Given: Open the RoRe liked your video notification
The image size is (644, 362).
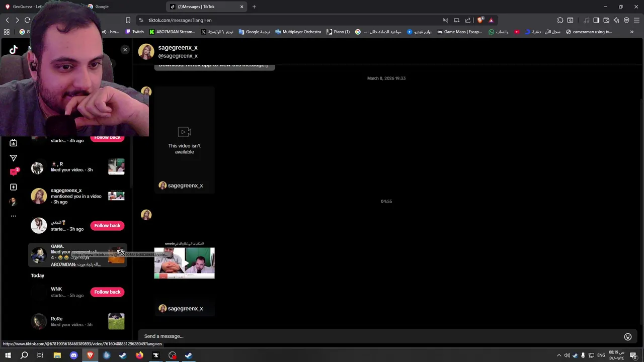Looking at the screenshot, I should 78,322.
